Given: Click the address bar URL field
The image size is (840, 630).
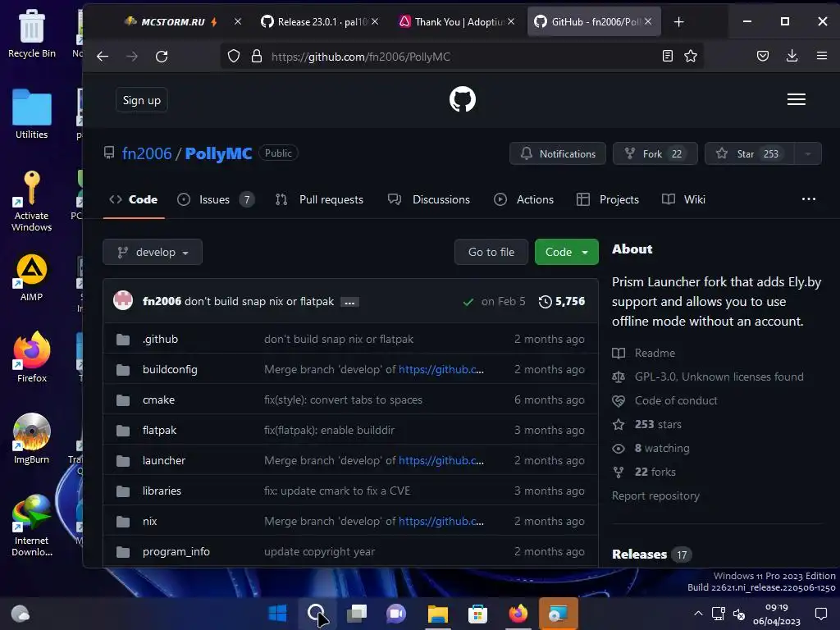Looking at the screenshot, I should tap(461, 57).
